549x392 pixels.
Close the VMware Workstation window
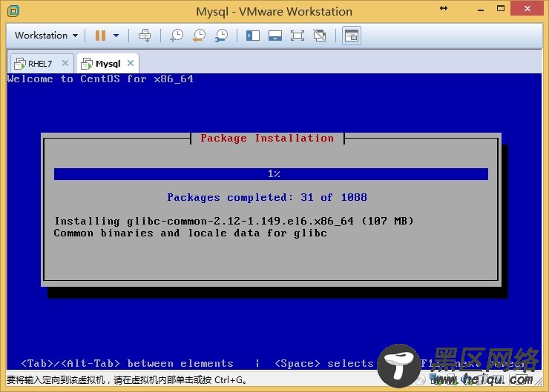pos(527,8)
